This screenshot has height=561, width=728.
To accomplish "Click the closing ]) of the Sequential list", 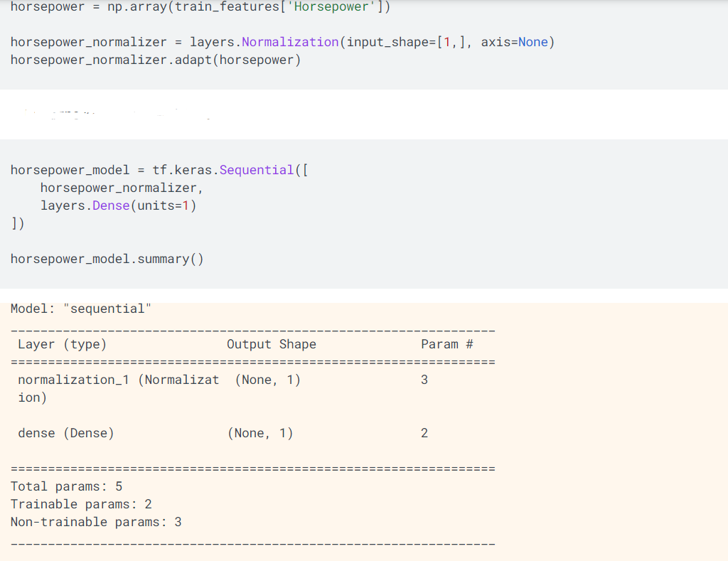I will [18, 223].
